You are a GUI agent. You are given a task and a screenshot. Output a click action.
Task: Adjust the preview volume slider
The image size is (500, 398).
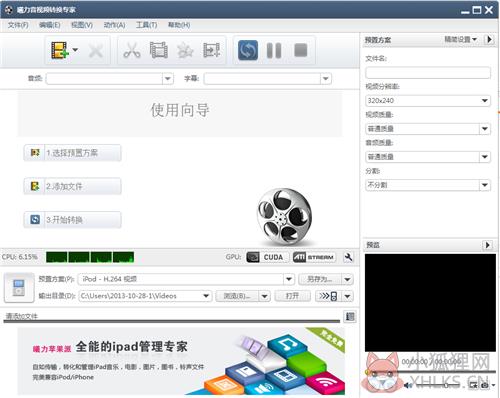pos(438,385)
